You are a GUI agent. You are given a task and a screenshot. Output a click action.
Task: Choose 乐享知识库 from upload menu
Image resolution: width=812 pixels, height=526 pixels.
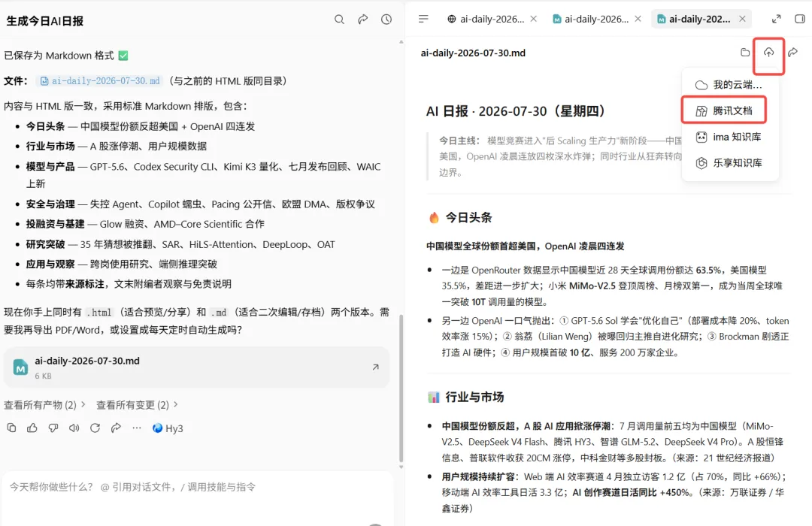(729, 162)
